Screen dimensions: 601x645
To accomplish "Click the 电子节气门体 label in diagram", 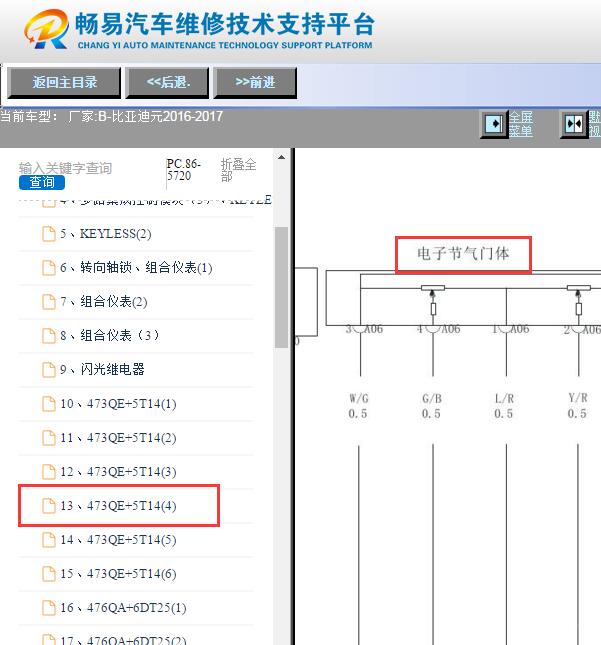I will [x=463, y=253].
